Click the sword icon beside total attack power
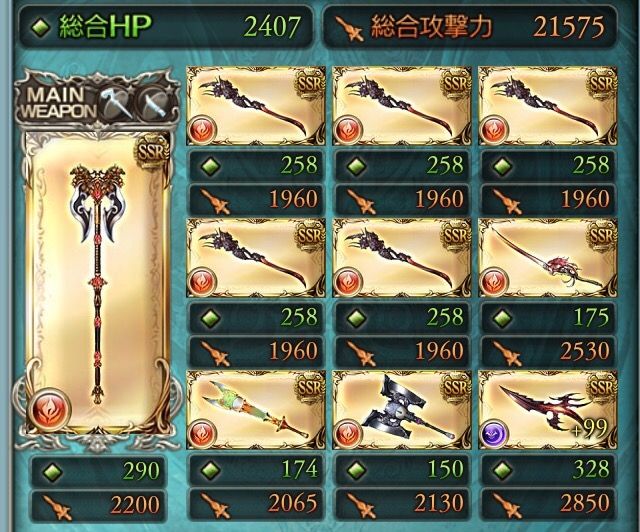Image resolution: width=640 pixels, height=532 pixels. click(x=349, y=28)
